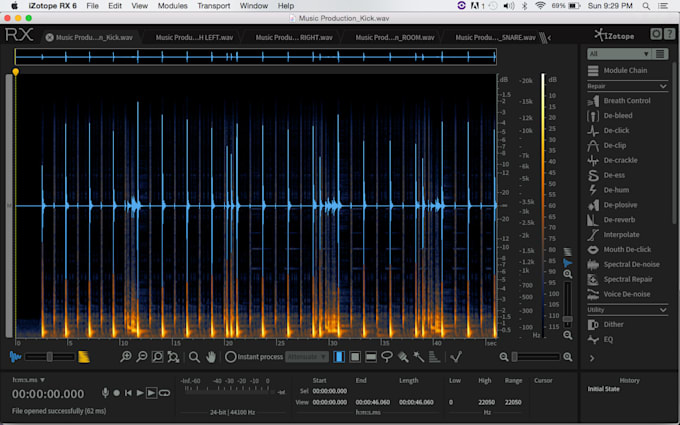Image resolution: width=680 pixels, height=425 pixels.
Task: Zoom to selection in toolbar
Action: 157,357
